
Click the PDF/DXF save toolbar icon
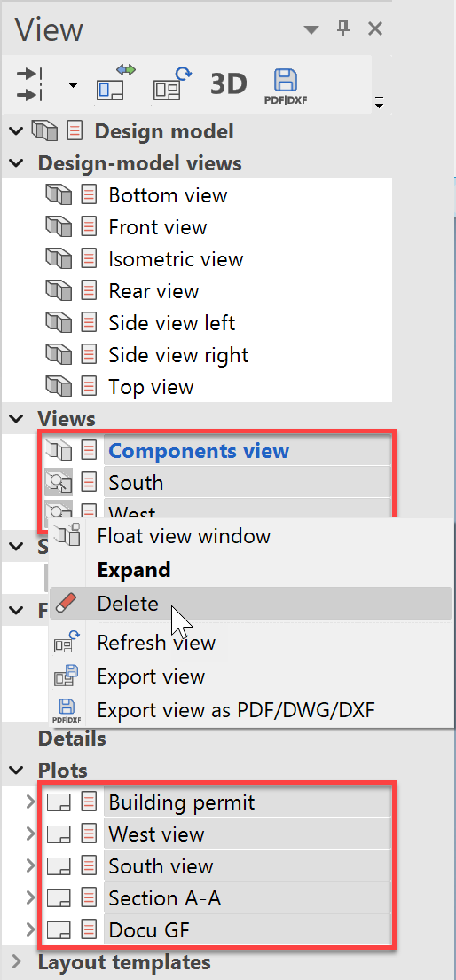(x=285, y=85)
